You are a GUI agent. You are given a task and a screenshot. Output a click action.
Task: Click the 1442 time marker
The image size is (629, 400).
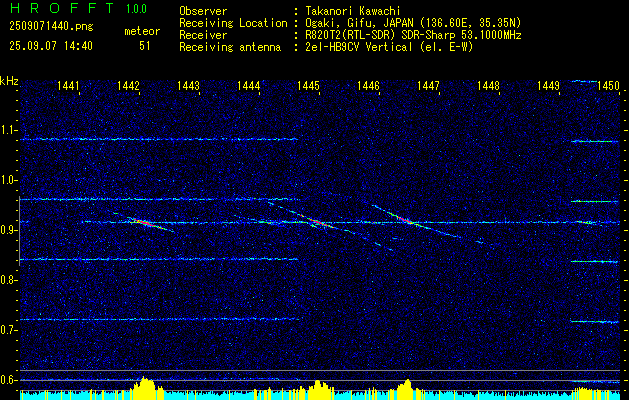(x=128, y=85)
